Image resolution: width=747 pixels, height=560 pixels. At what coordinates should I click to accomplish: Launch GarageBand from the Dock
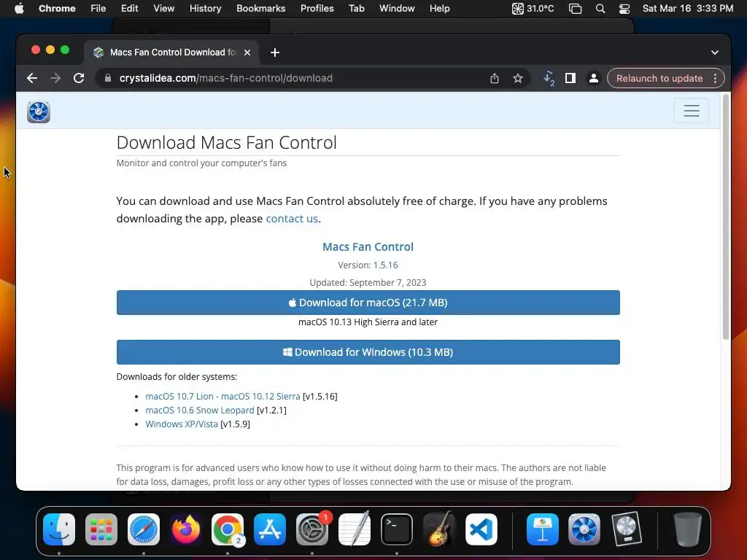coord(438,529)
